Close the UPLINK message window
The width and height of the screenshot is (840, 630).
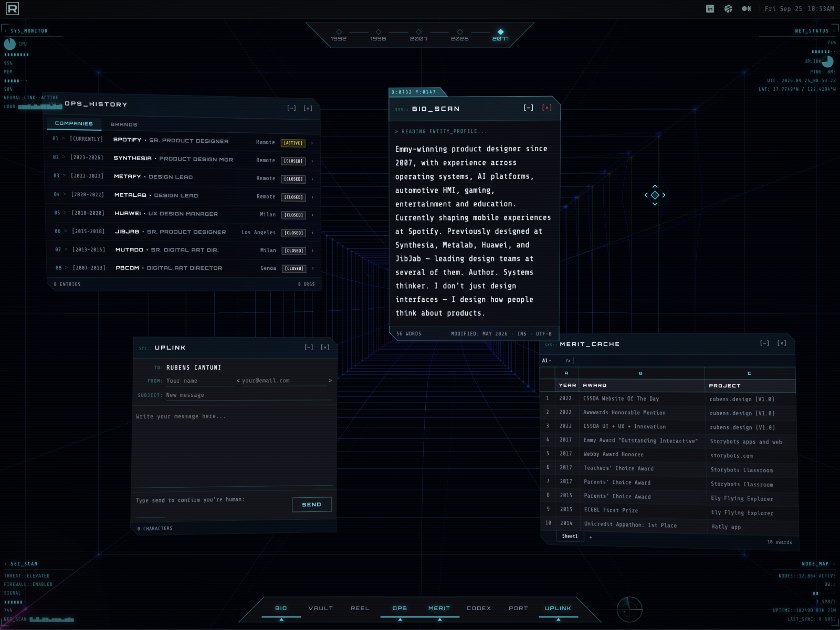tap(325, 347)
